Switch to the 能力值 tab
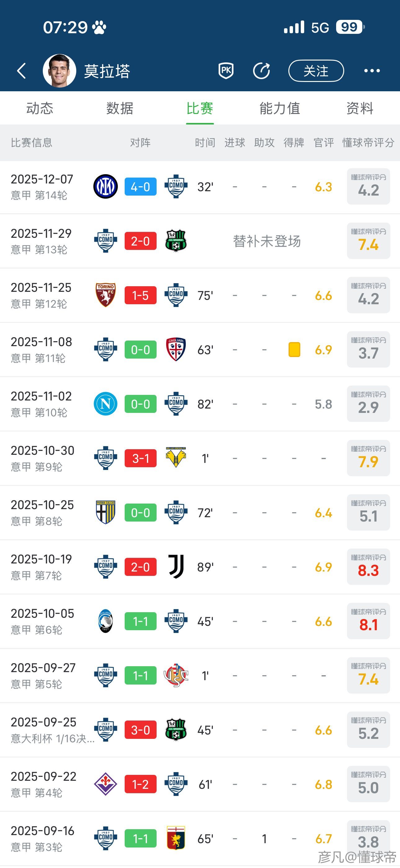 279,109
